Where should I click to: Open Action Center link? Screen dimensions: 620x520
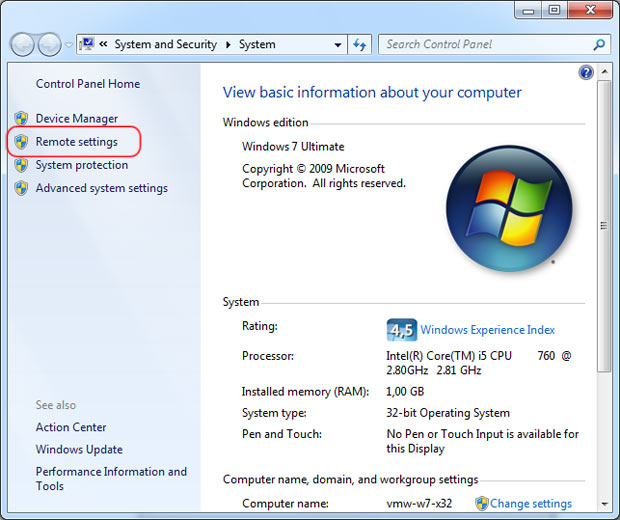(x=71, y=427)
